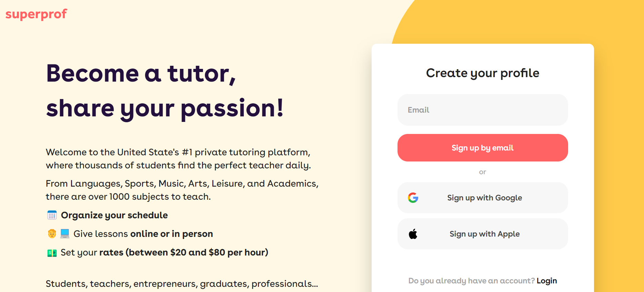Click "Give lessons online or in person" text
Viewport: 644px width, 292px height.
point(143,234)
